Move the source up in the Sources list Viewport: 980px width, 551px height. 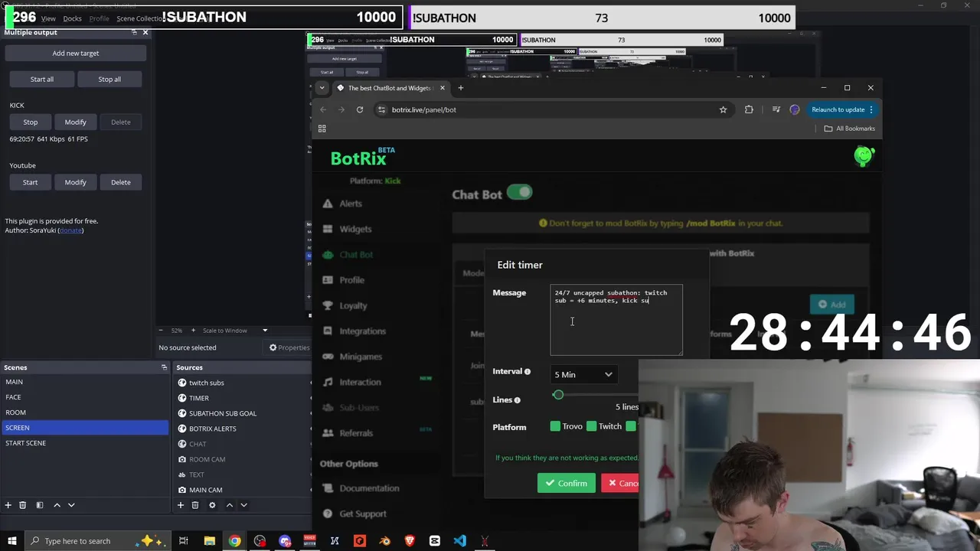pos(229,505)
